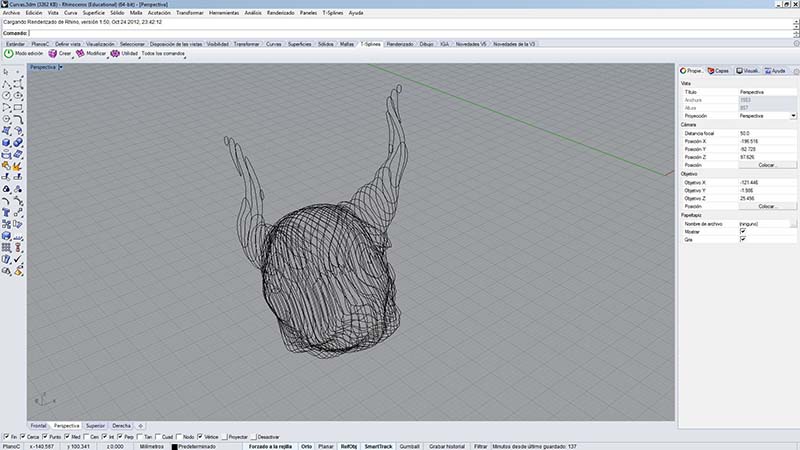Toggle the Punto osnap checkbox
This screenshot has height=450, width=800.
pos(45,437)
